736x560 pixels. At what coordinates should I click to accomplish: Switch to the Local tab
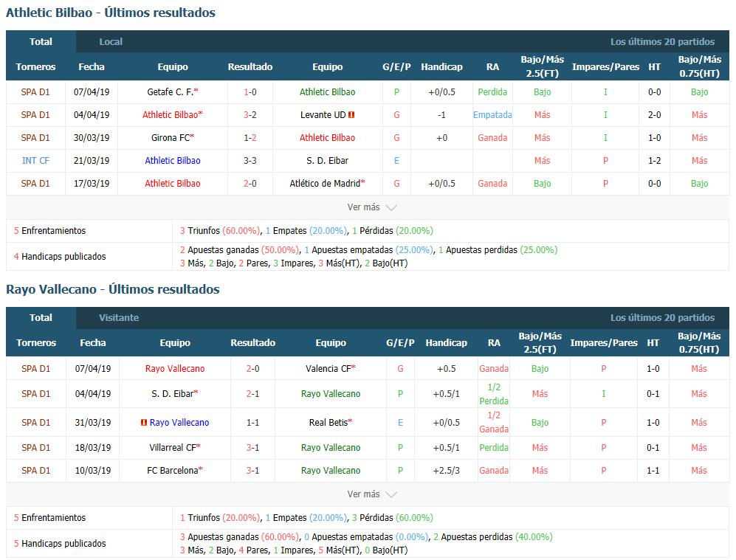point(111,42)
